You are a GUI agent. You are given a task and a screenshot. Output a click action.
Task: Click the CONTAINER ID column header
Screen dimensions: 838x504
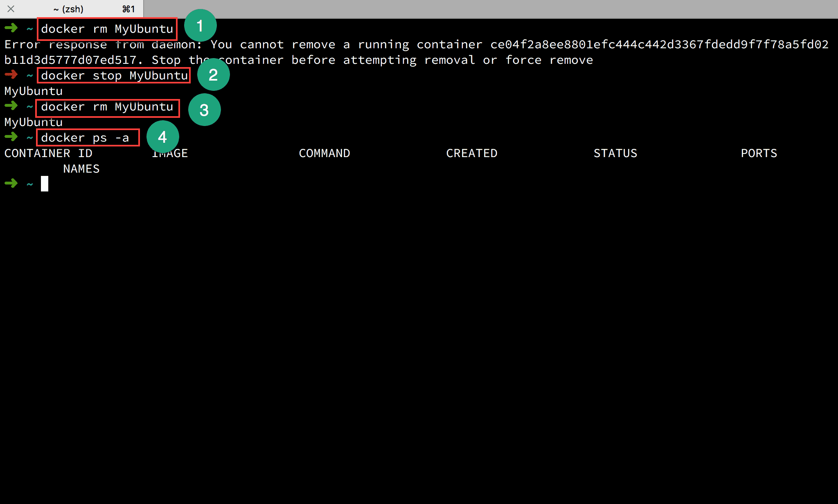[48, 153]
